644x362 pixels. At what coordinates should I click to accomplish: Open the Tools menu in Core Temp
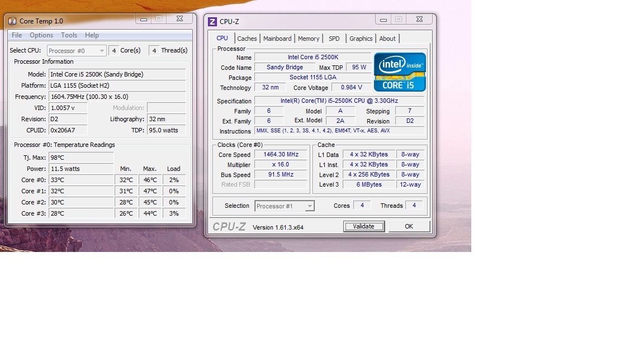click(69, 35)
